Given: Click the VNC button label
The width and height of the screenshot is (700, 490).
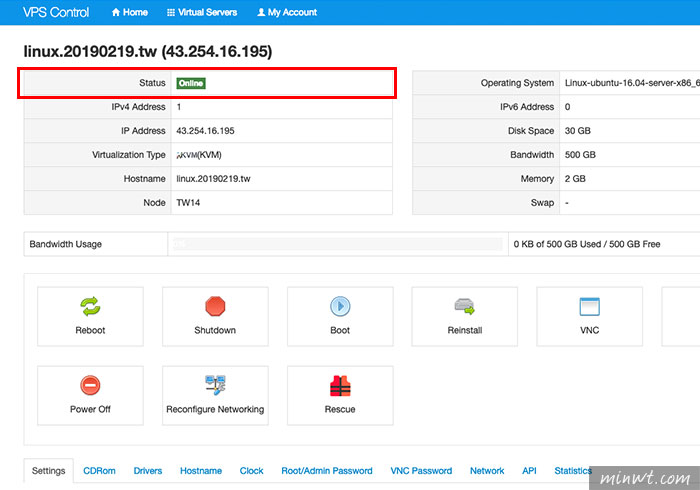Looking at the screenshot, I should [x=589, y=330].
